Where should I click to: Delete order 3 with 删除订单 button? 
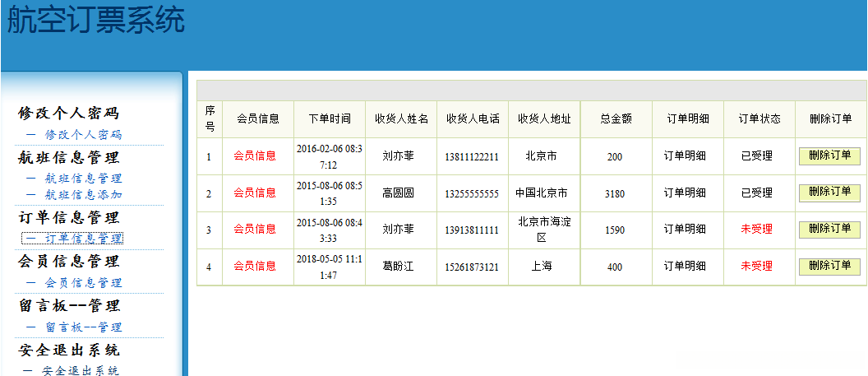829,230
